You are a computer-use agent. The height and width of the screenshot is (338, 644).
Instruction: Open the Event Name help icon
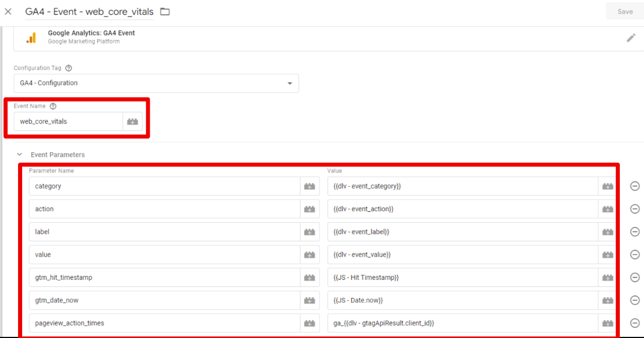(x=53, y=106)
